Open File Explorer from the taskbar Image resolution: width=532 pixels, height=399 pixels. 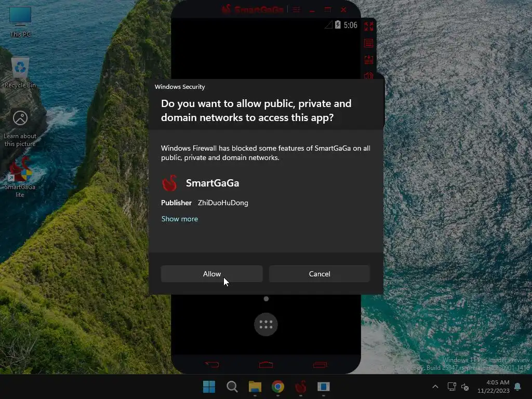click(x=255, y=387)
